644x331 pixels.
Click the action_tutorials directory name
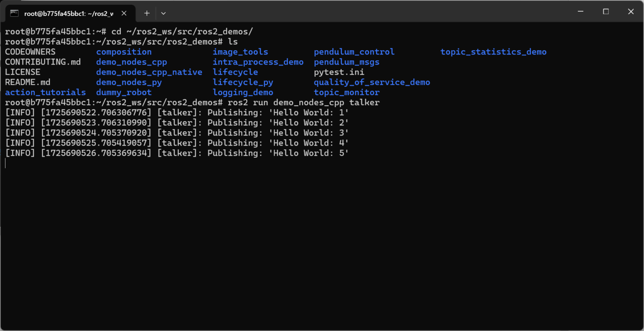(45, 92)
